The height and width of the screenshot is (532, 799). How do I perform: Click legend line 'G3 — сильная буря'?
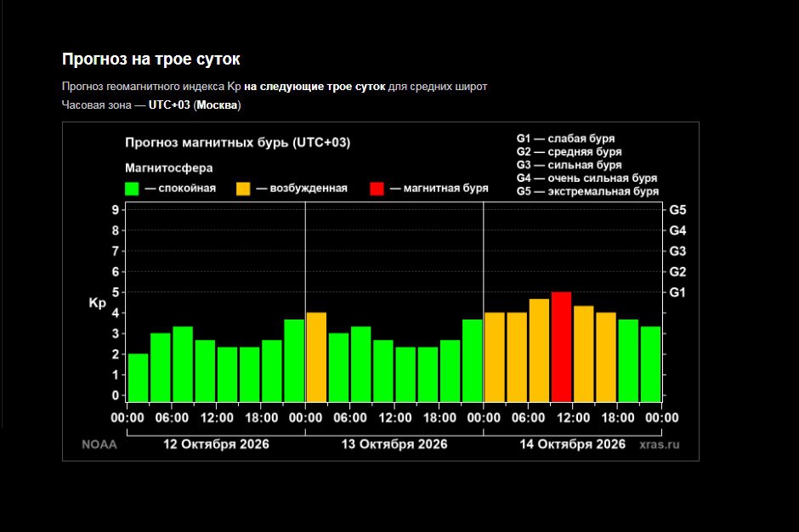[x=569, y=165]
